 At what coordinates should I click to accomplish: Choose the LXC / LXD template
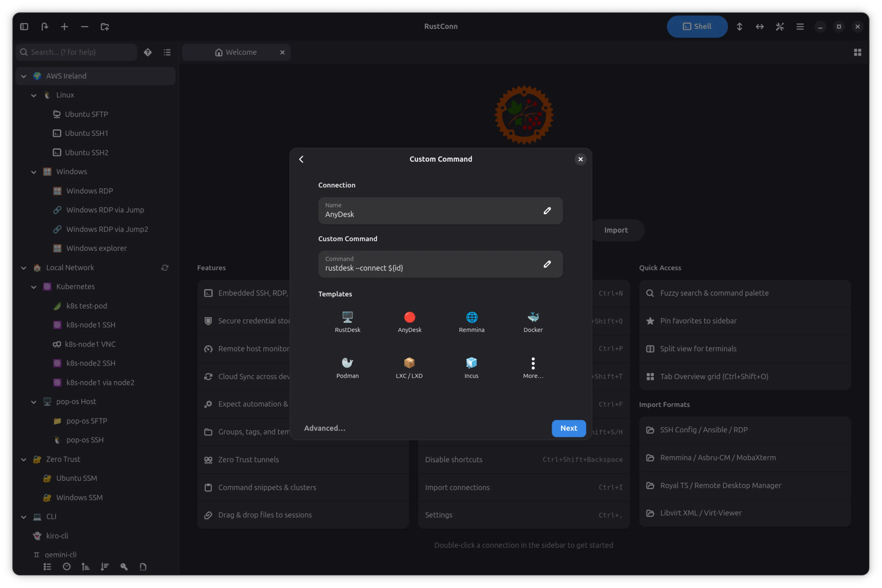click(x=409, y=368)
